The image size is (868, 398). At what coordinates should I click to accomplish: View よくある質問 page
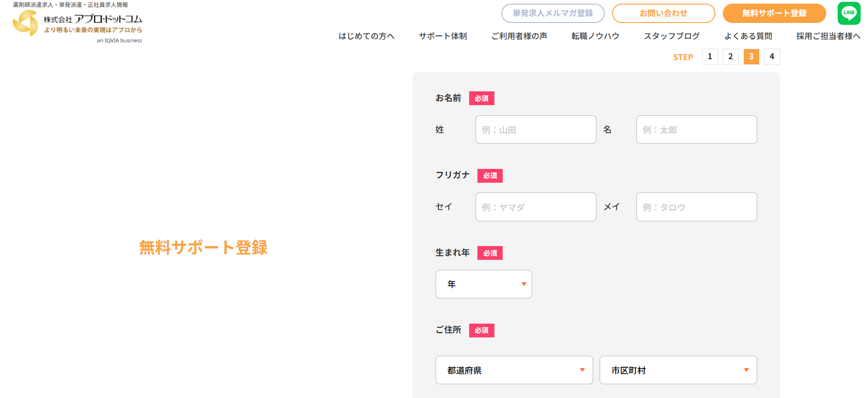[x=748, y=36]
